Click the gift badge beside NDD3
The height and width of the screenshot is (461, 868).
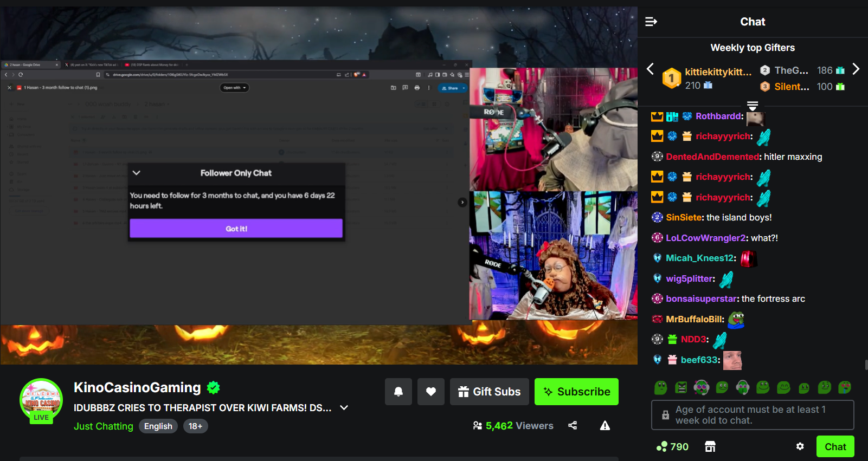[x=672, y=339]
